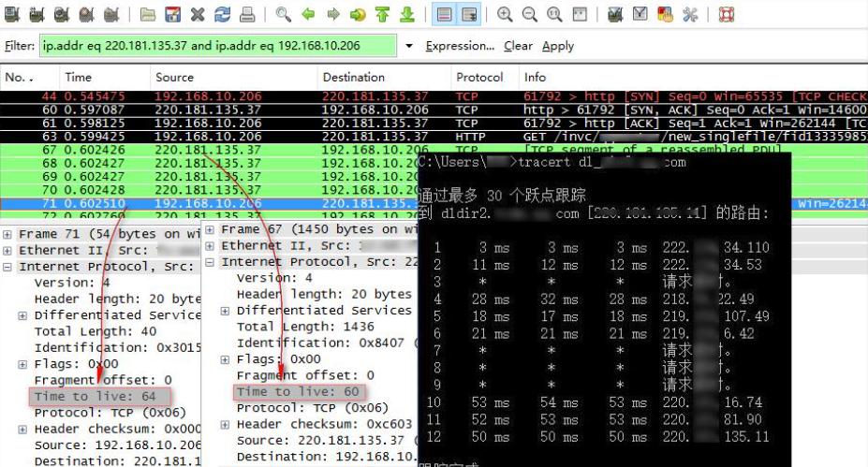Save the capture file with the disk icon

tap(172, 15)
